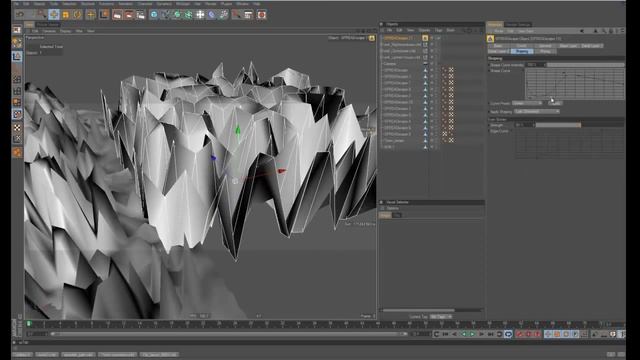The width and height of the screenshot is (640, 360).
Task: Click the Make Editable sidebar icon
Action: [17, 42]
